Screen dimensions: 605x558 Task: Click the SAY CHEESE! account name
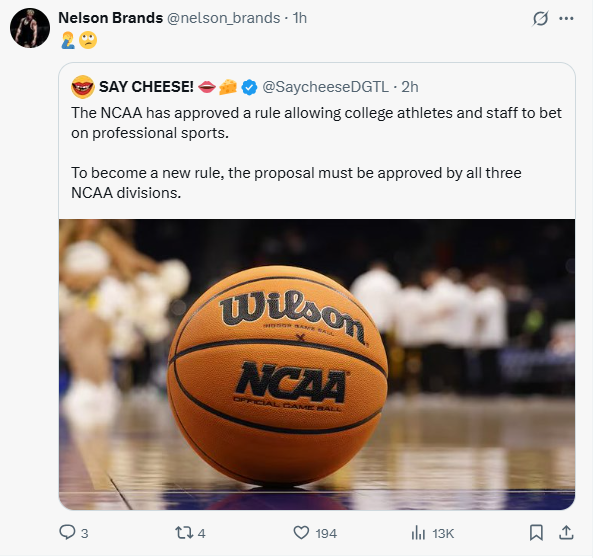click(146, 86)
